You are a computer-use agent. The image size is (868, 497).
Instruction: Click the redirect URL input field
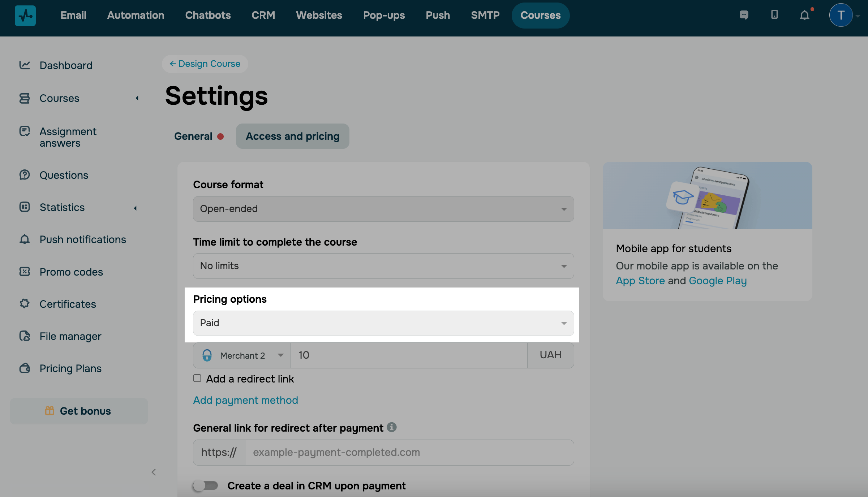pos(409,452)
